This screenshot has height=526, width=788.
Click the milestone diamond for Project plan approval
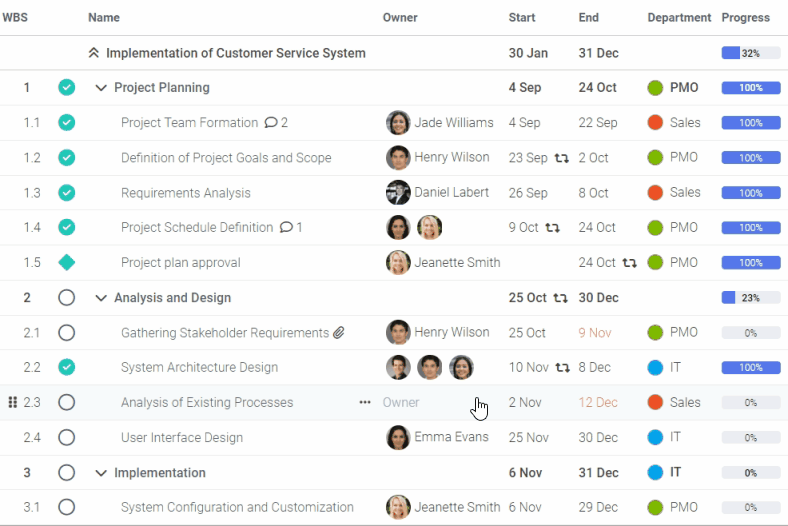click(x=66, y=263)
